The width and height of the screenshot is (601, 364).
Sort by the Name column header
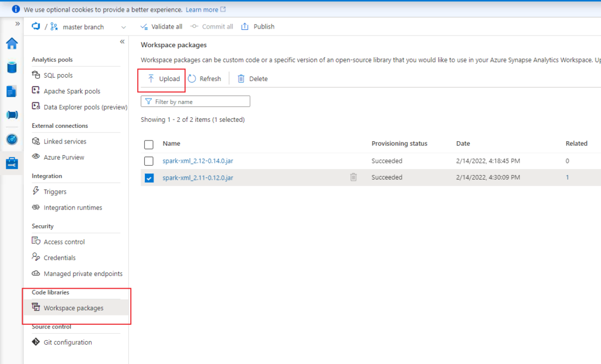pyautogui.click(x=172, y=143)
